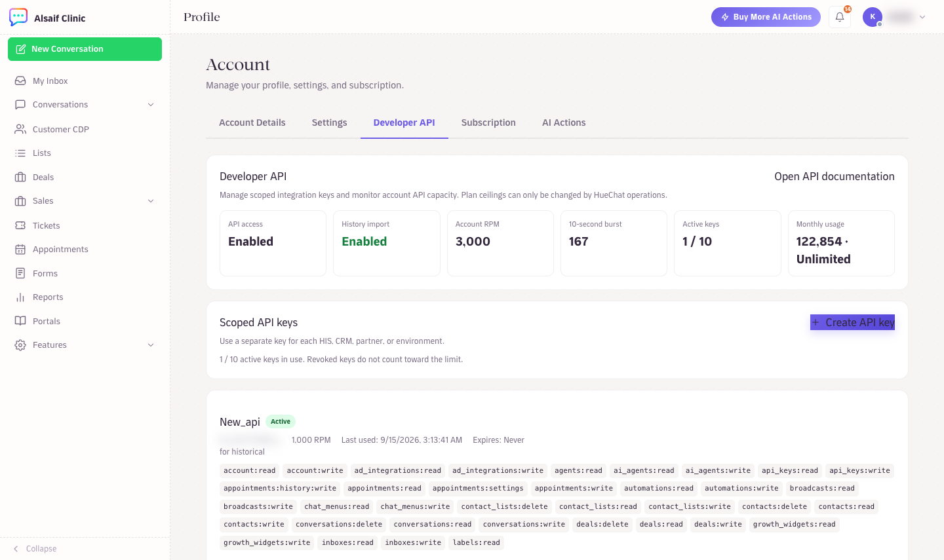Screen dimensions: 944x560
Task: View the Reports page
Action: [x=85, y=297]
